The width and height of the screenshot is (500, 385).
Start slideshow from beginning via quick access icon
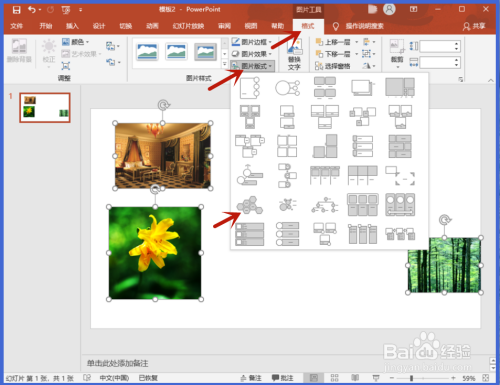pos(66,10)
